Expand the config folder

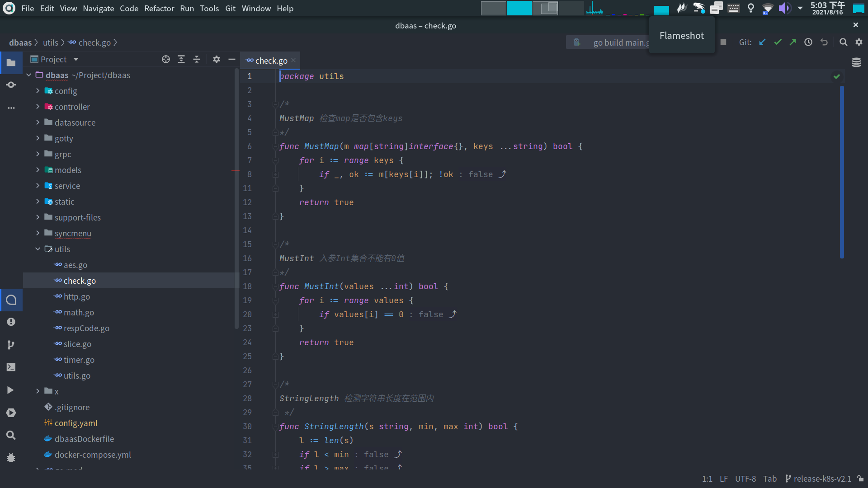pyautogui.click(x=38, y=91)
